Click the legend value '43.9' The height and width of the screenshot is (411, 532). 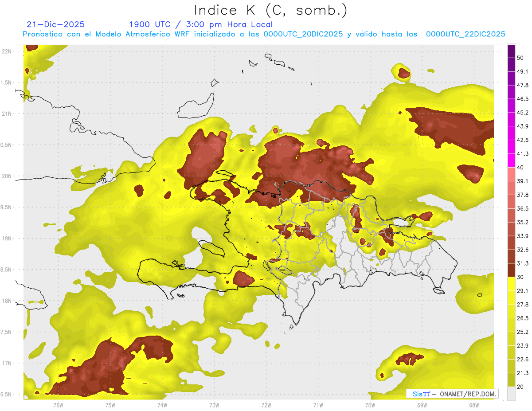[x=523, y=126]
